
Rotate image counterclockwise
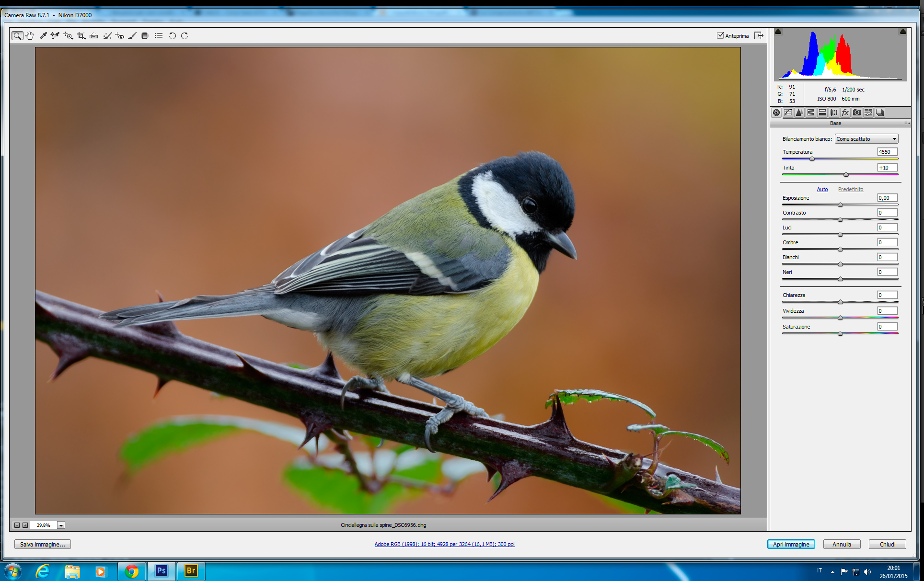[172, 36]
